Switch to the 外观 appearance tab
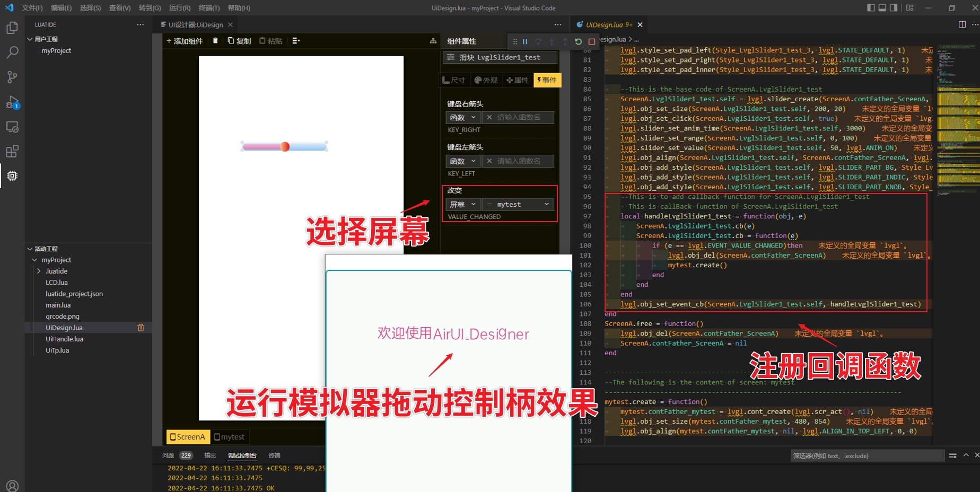 486,80
